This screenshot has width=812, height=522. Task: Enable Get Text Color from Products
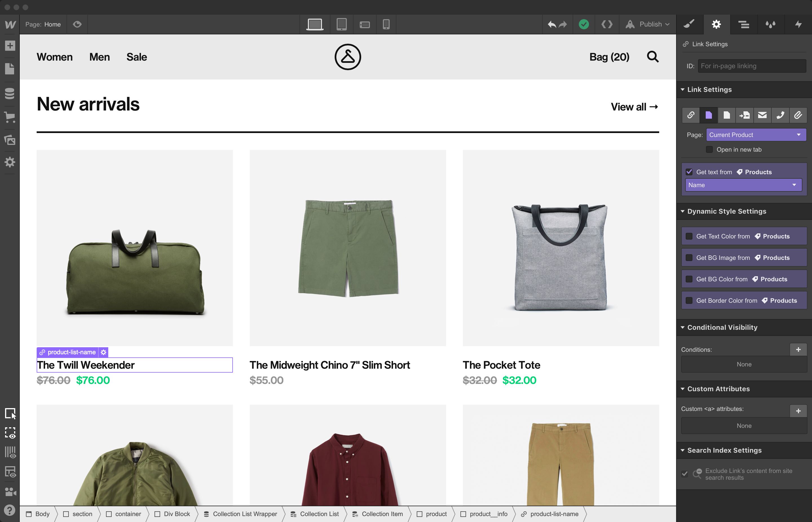click(689, 236)
